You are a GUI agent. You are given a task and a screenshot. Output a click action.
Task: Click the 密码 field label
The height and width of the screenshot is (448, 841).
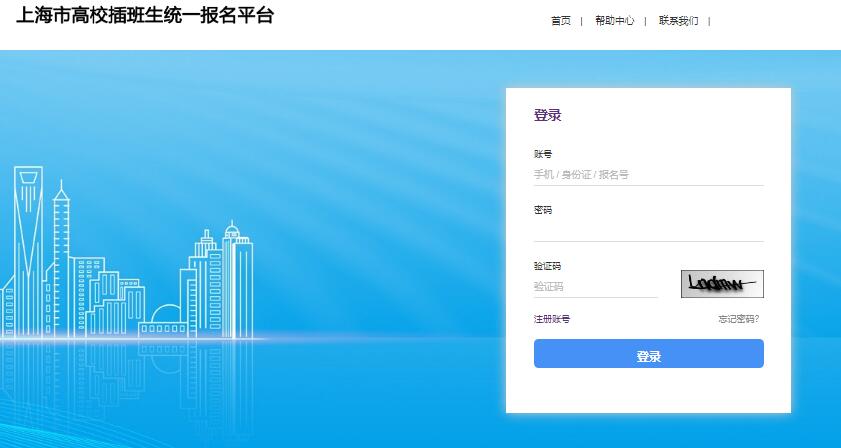pos(543,210)
